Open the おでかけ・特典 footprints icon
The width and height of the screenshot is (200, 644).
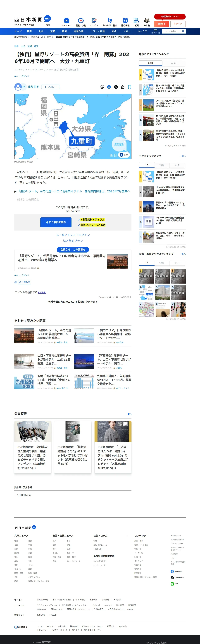click(110, 22)
